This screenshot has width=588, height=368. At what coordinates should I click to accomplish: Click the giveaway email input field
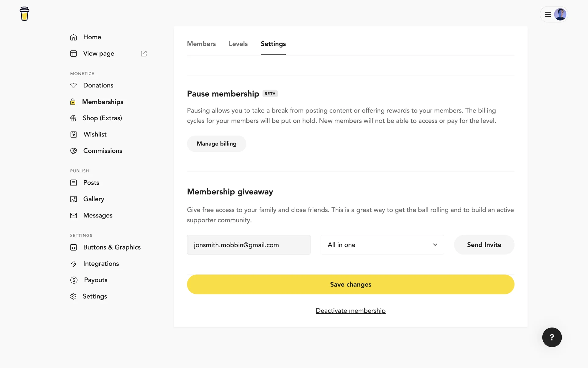248,245
